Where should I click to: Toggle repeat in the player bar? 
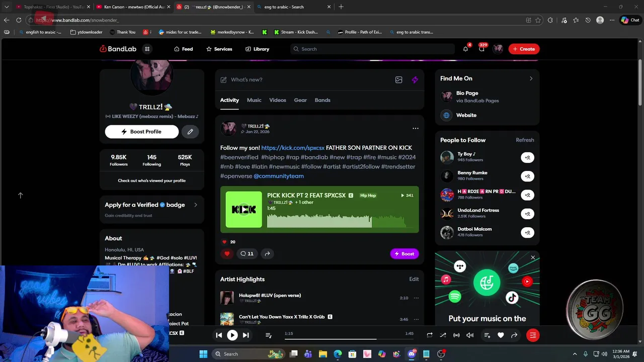(429, 335)
